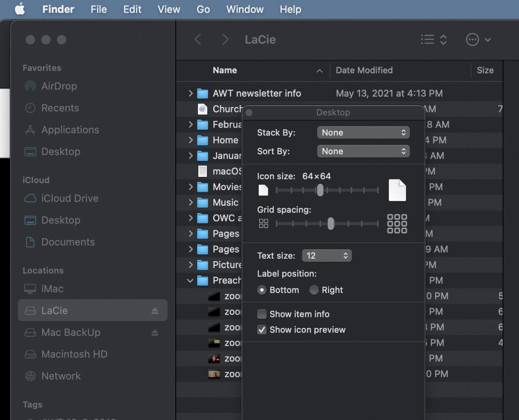This screenshot has height=420, width=519.
Task: Select Right label position
Action: tap(314, 290)
